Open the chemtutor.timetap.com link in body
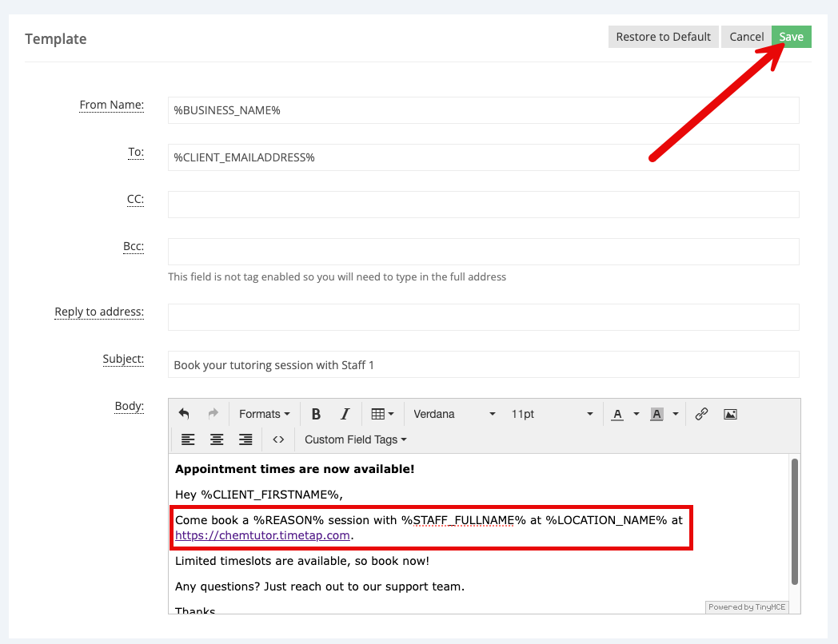Screen dimensions: 838x644 pyautogui.click(x=262, y=535)
